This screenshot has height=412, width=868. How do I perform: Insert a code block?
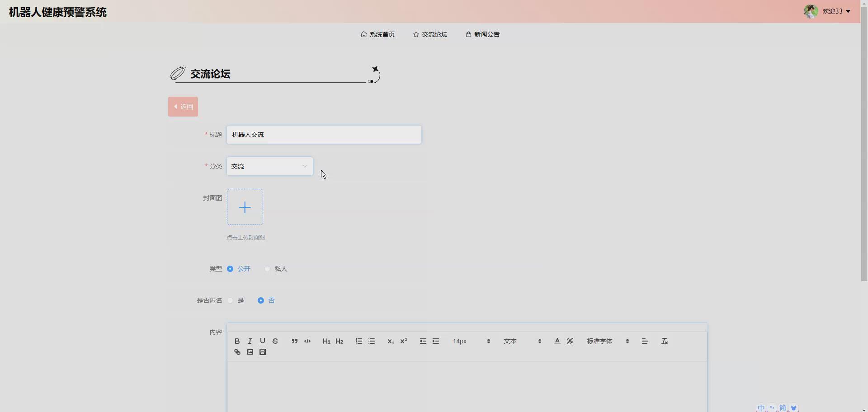coord(307,341)
